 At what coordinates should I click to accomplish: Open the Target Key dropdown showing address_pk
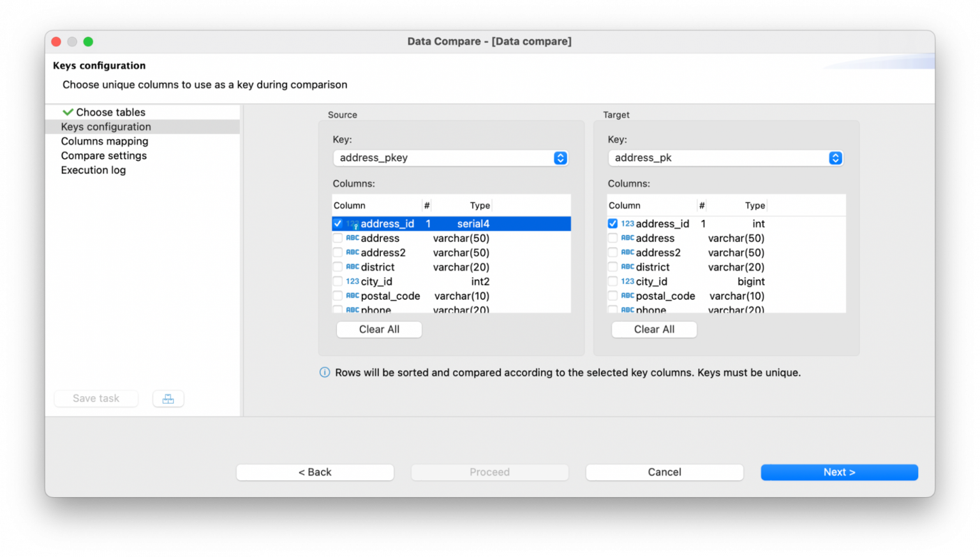(725, 158)
